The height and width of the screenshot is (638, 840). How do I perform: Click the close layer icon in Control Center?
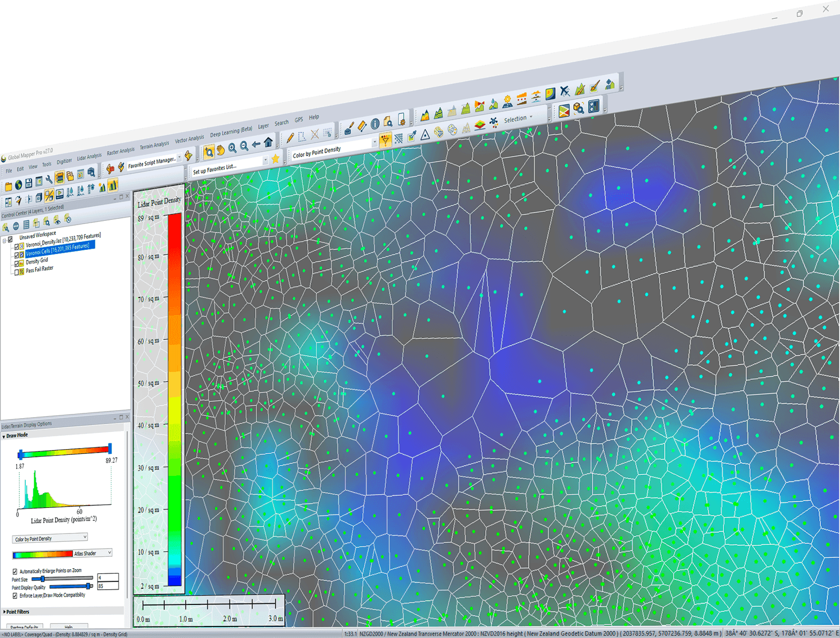[x=68, y=218]
